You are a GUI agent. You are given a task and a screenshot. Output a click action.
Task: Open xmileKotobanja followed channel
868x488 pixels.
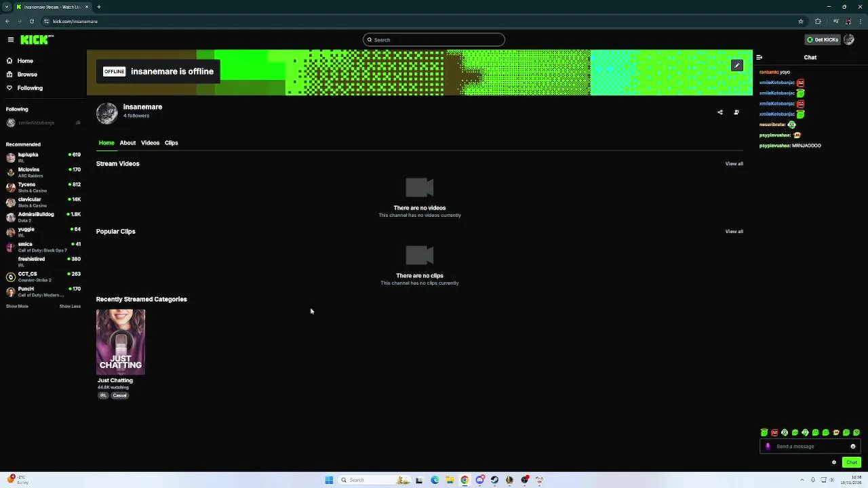[43, 123]
